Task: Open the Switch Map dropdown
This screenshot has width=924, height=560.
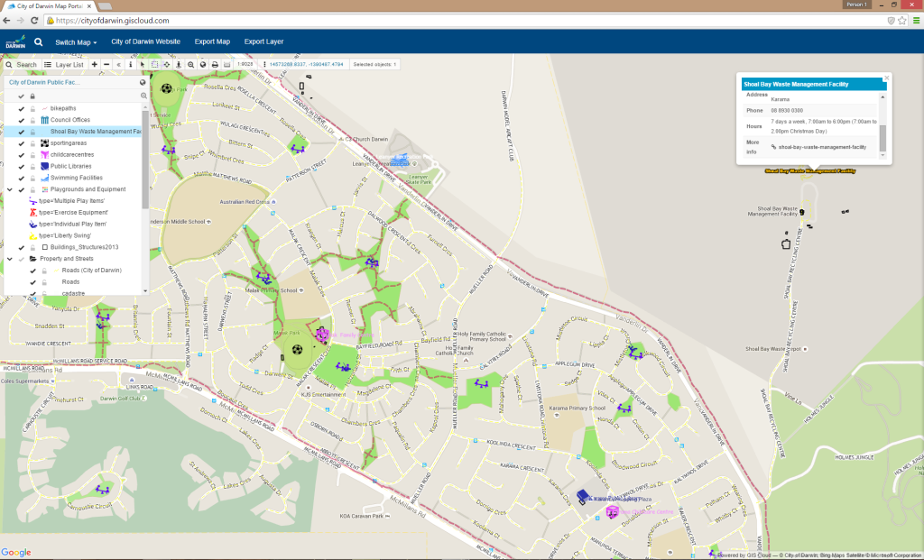Action: tap(76, 42)
